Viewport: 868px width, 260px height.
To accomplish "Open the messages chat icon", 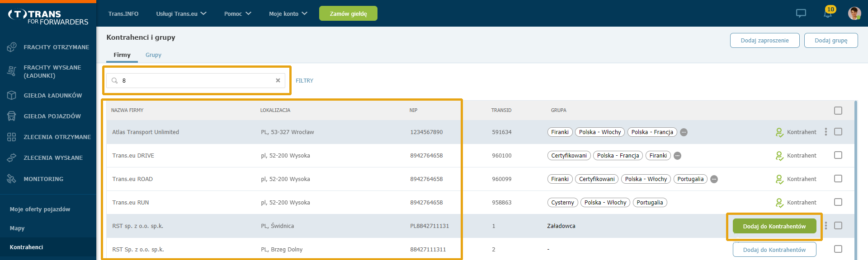I will 801,14.
